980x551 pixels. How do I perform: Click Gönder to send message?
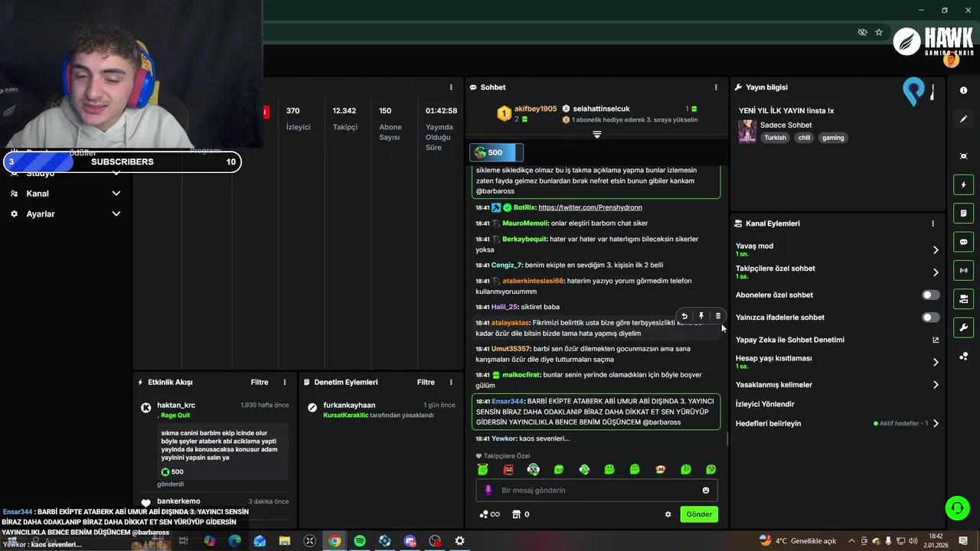699,514
